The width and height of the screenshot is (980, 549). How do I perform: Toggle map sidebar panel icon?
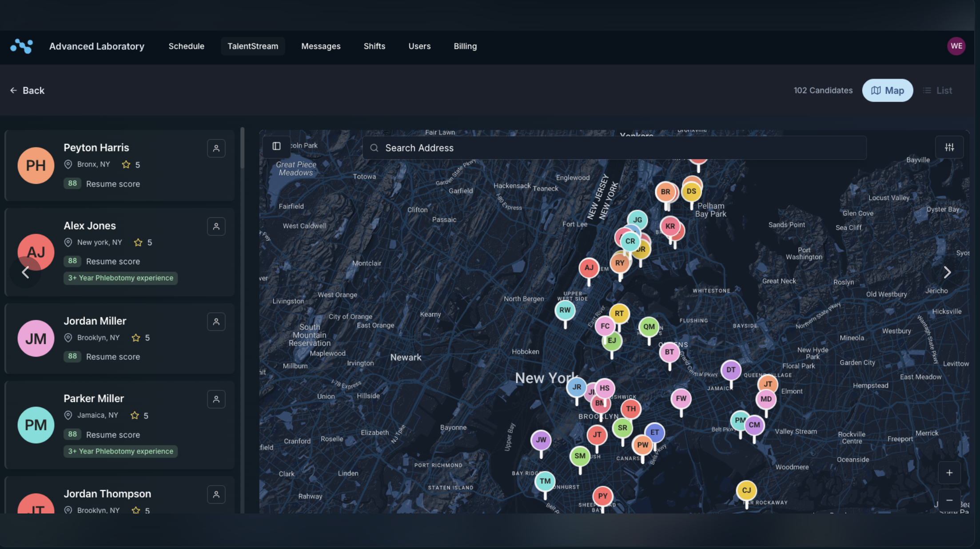click(x=276, y=147)
